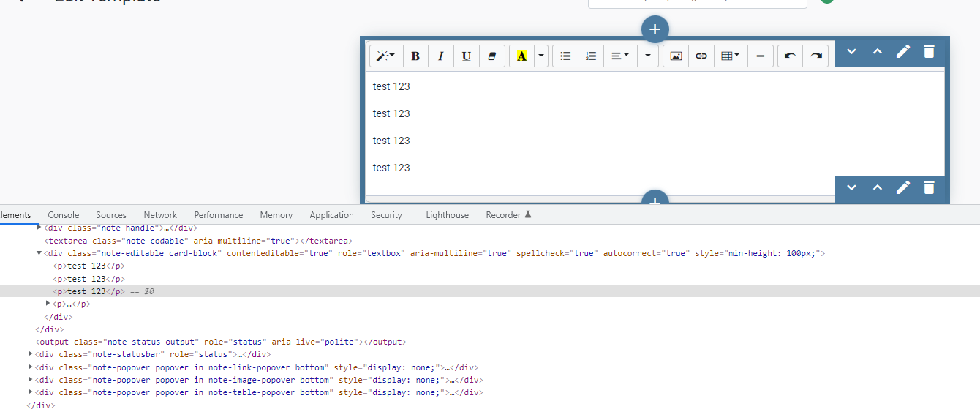Open the Recorder tab

pos(508,215)
